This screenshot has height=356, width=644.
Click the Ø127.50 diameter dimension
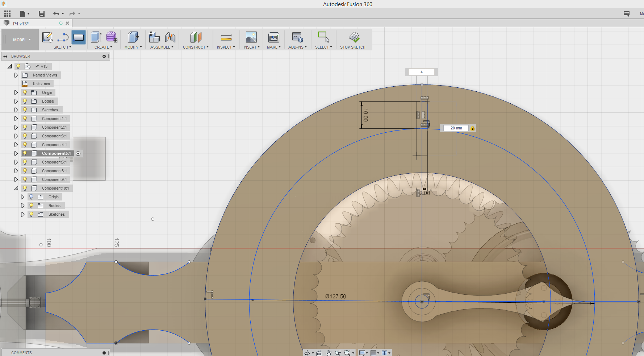[x=335, y=297]
